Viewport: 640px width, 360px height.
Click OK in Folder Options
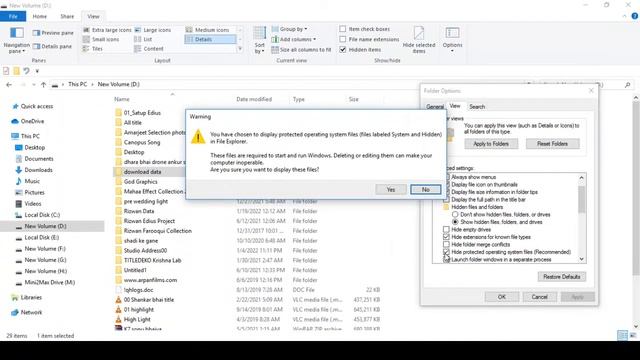[x=502, y=297]
